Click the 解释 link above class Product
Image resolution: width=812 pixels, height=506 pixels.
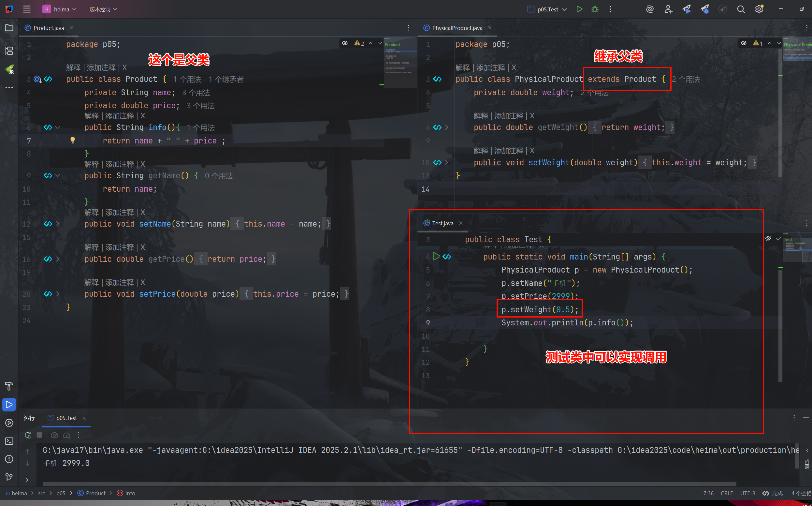point(73,67)
